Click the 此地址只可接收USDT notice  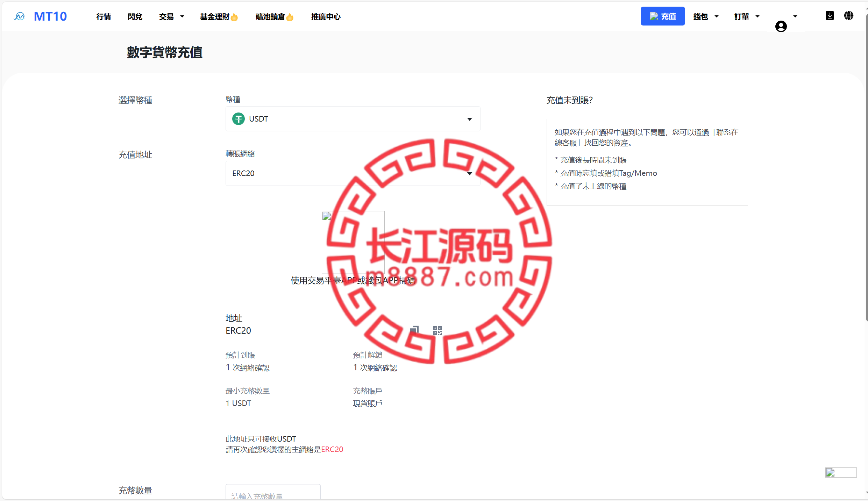pos(261,439)
